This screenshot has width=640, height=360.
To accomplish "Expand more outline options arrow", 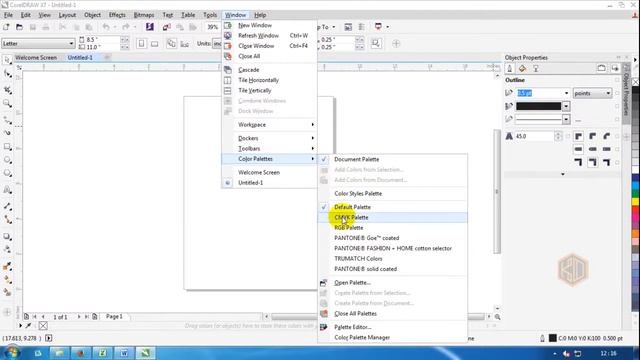I will click(x=563, y=174).
